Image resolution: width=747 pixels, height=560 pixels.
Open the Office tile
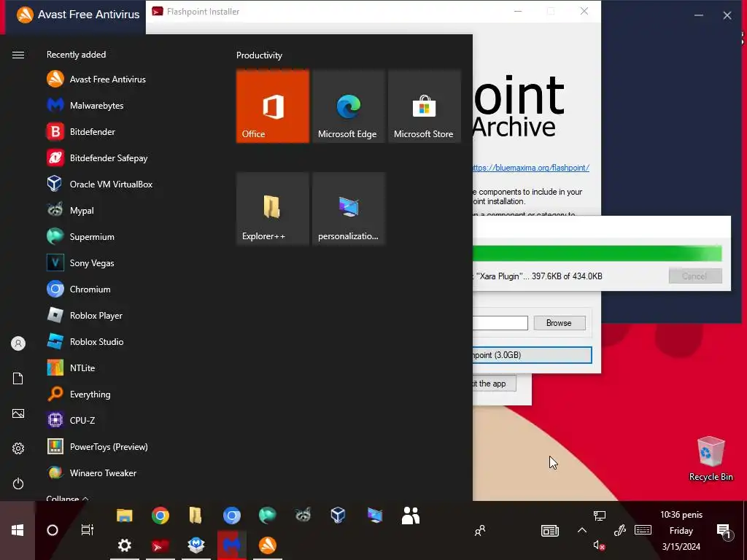tap(273, 106)
